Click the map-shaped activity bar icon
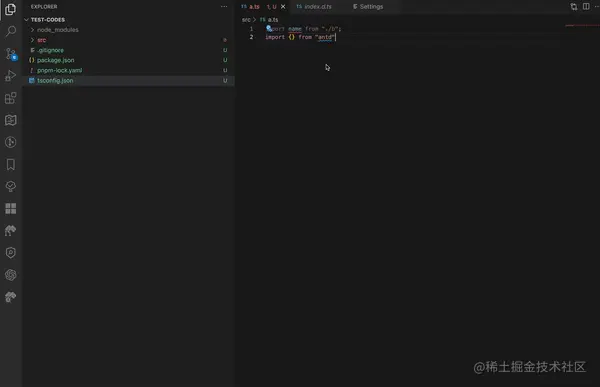This screenshot has width=600, height=387. (x=11, y=120)
